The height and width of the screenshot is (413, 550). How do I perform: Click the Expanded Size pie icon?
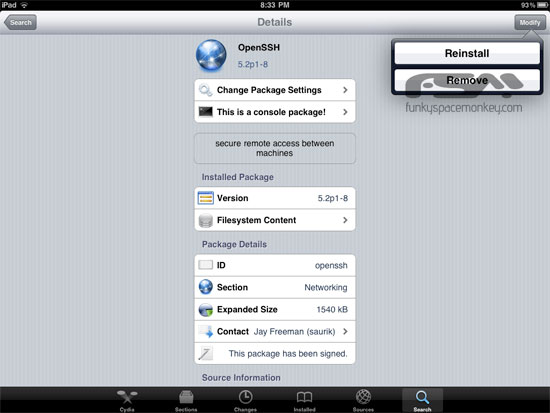click(x=206, y=309)
